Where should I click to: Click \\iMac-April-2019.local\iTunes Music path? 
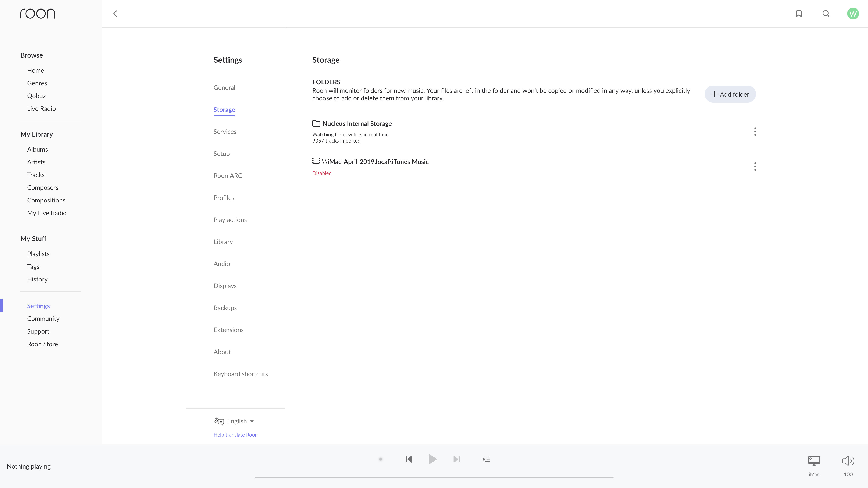coord(375,162)
